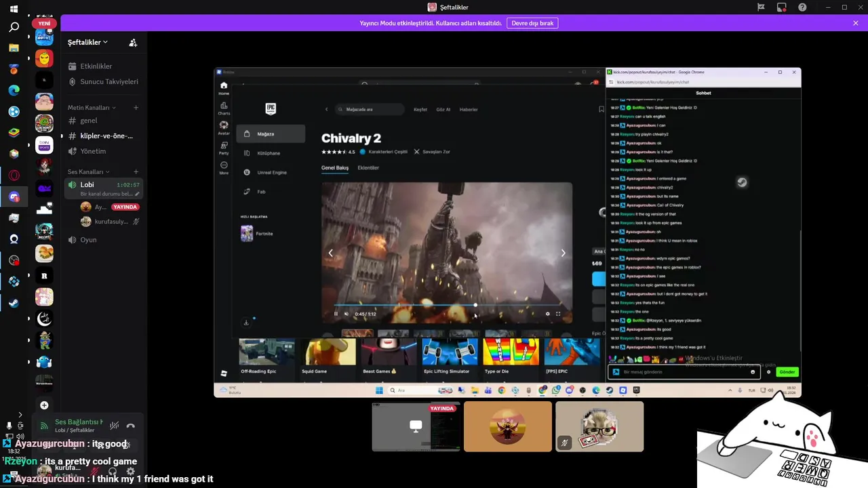Add a new voice channel under Ses Kanalları
868x488 pixels.
[x=136, y=172]
